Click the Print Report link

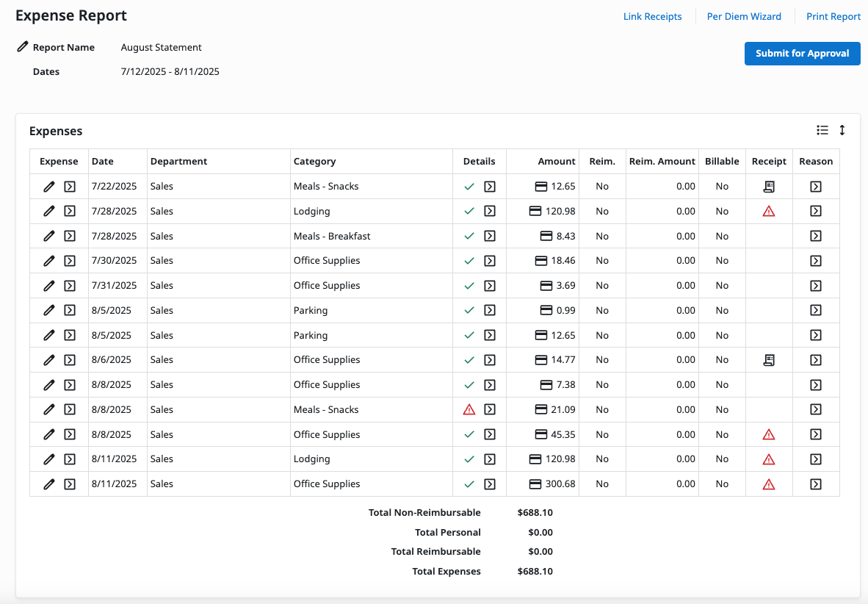pos(833,17)
